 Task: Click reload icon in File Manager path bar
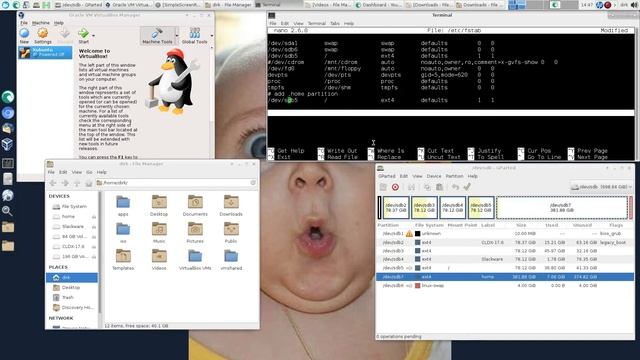click(253, 183)
